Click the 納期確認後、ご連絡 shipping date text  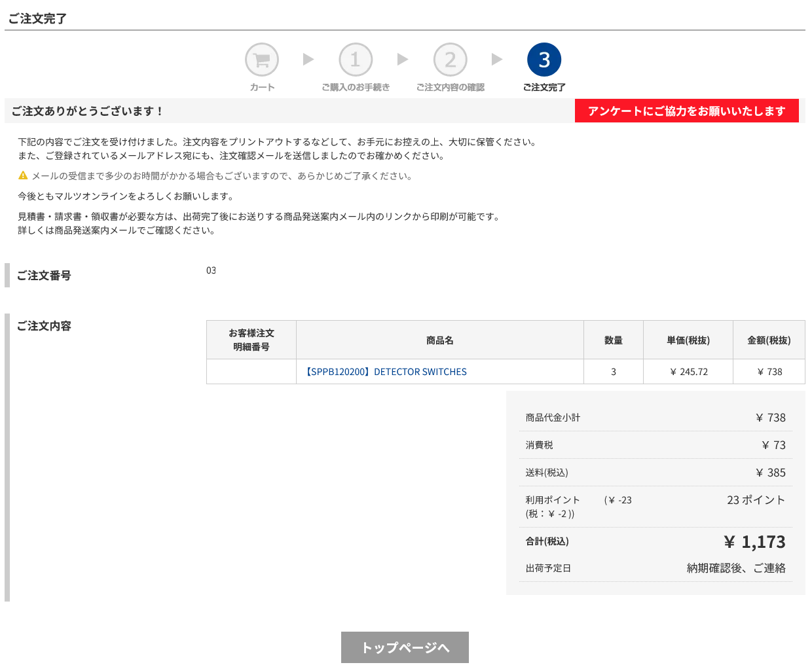click(x=736, y=568)
